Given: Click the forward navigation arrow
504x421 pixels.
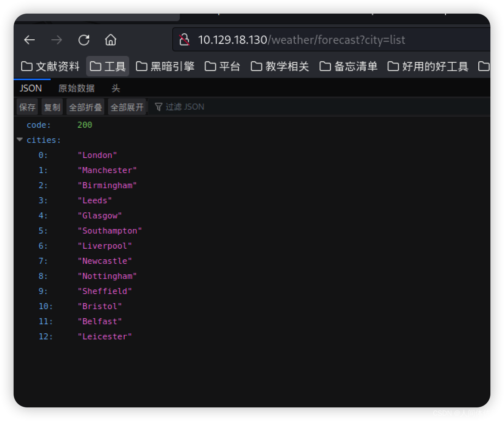Looking at the screenshot, I should (57, 40).
